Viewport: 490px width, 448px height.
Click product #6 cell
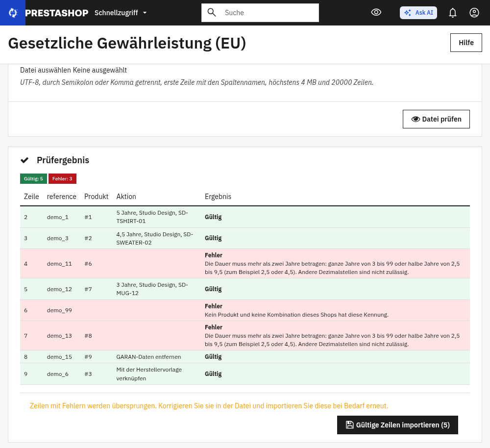88,264
